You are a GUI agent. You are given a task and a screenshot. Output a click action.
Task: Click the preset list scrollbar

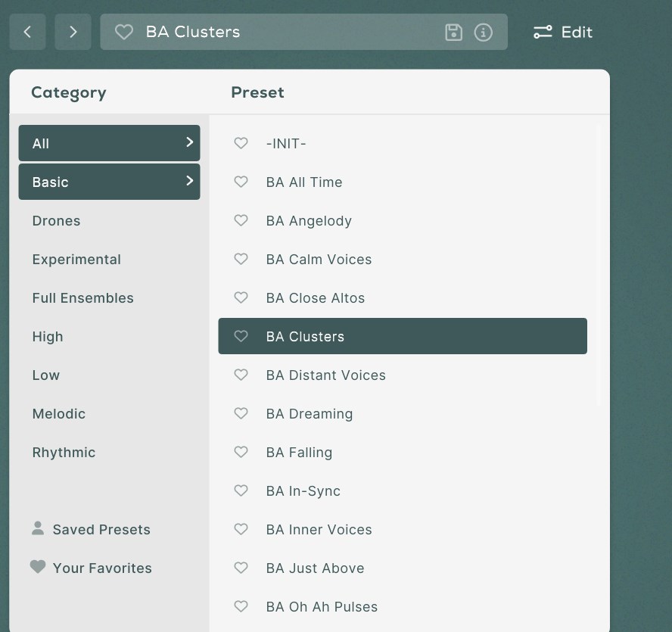[x=598, y=265]
